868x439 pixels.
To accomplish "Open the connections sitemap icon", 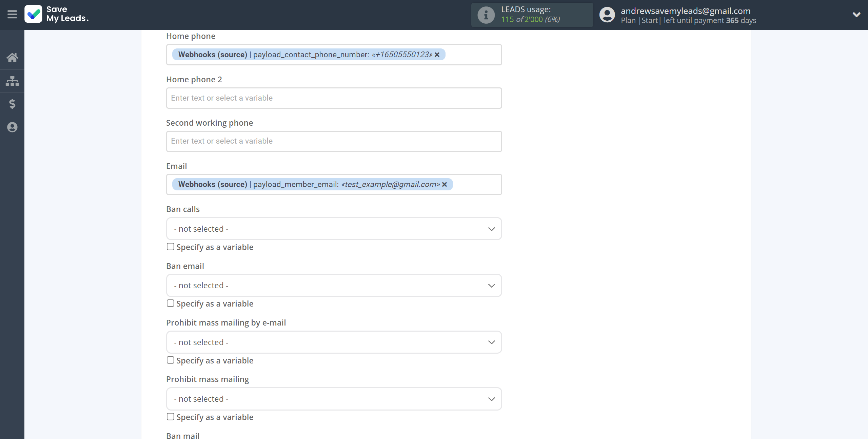I will pos(12,81).
